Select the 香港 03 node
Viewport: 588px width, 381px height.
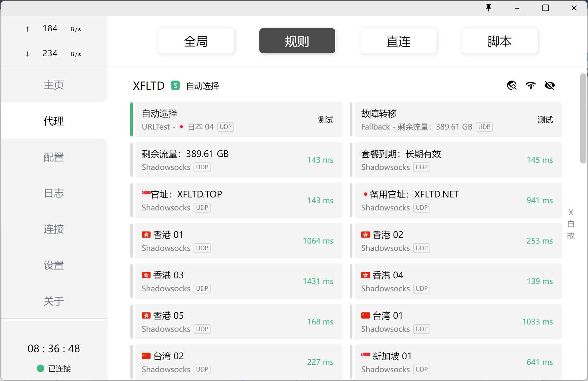click(x=239, y=281)
